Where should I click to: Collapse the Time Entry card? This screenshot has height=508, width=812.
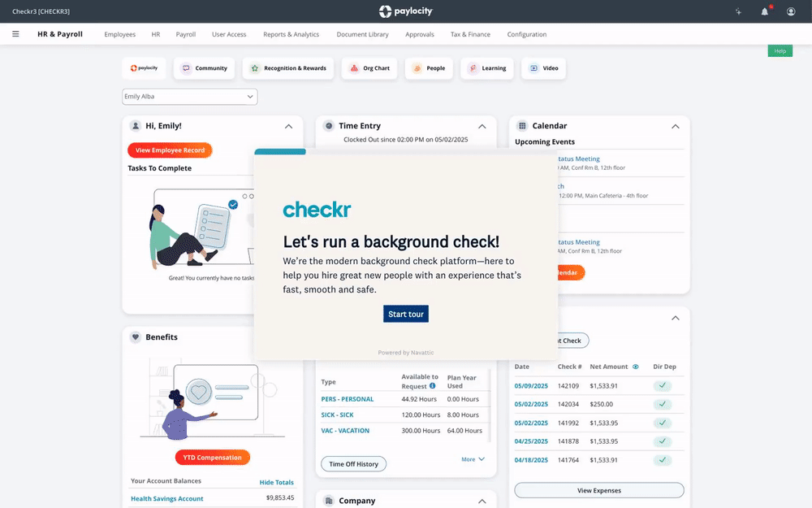[482, 127]
